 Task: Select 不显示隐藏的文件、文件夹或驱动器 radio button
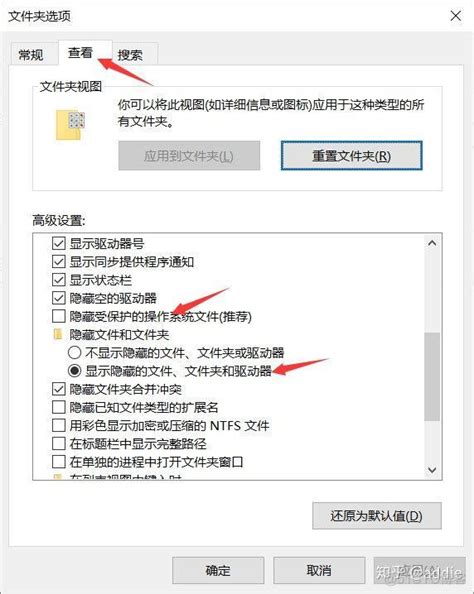click(x=74, y=353)
